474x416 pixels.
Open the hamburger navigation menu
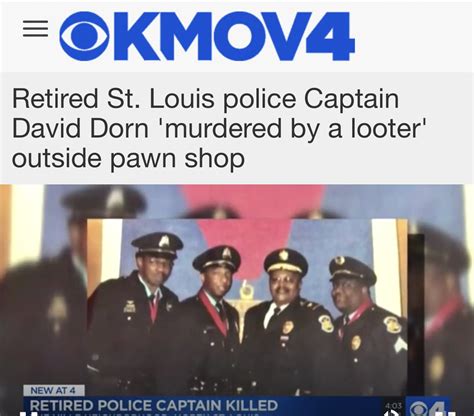[35, 28]
